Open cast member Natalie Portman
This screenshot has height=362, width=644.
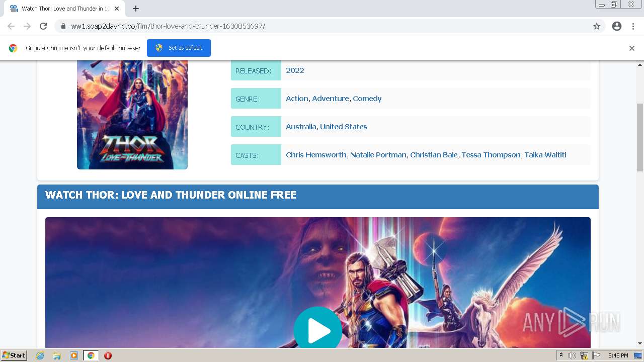click(x=378, y=155)
